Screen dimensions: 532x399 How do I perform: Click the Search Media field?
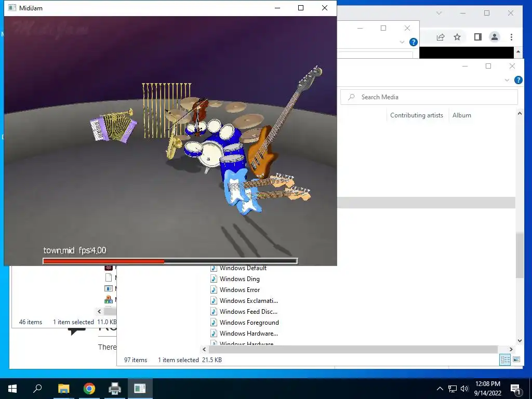429,97
